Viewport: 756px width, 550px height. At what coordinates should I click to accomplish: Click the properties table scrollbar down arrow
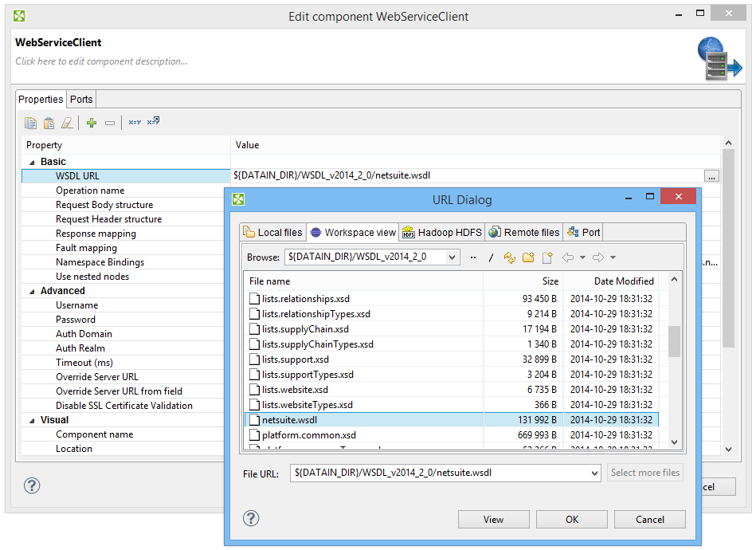pyautogui.click(x=729, y=450)
